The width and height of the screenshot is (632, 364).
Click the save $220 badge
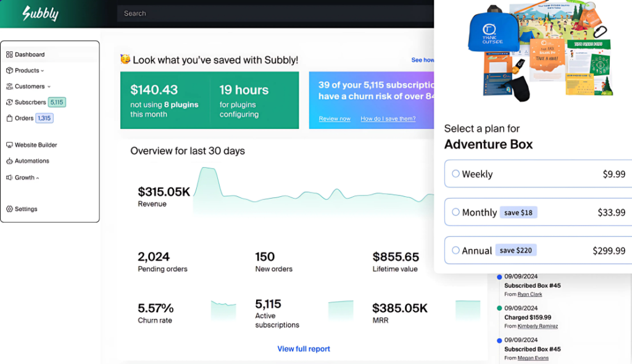point(516,250)
